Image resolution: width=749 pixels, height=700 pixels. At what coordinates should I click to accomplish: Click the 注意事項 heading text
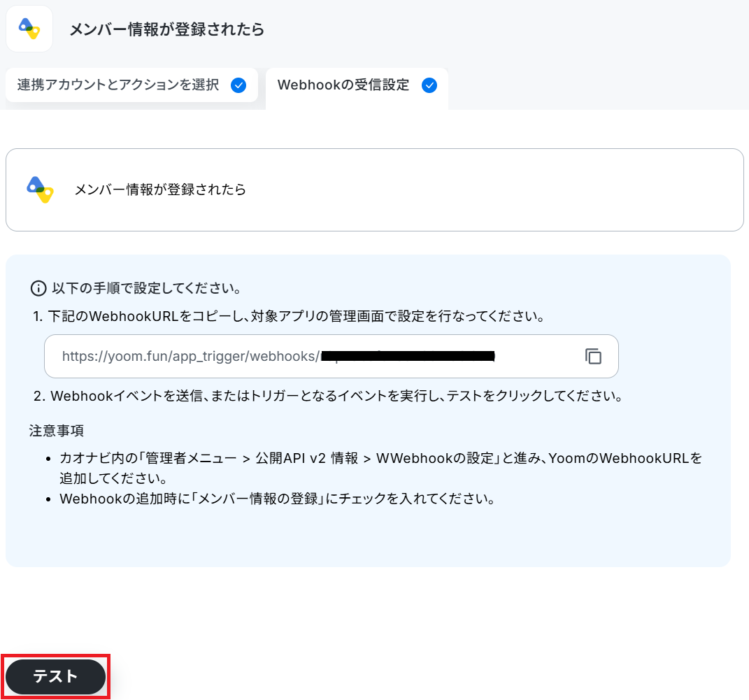tap(57, 431)
